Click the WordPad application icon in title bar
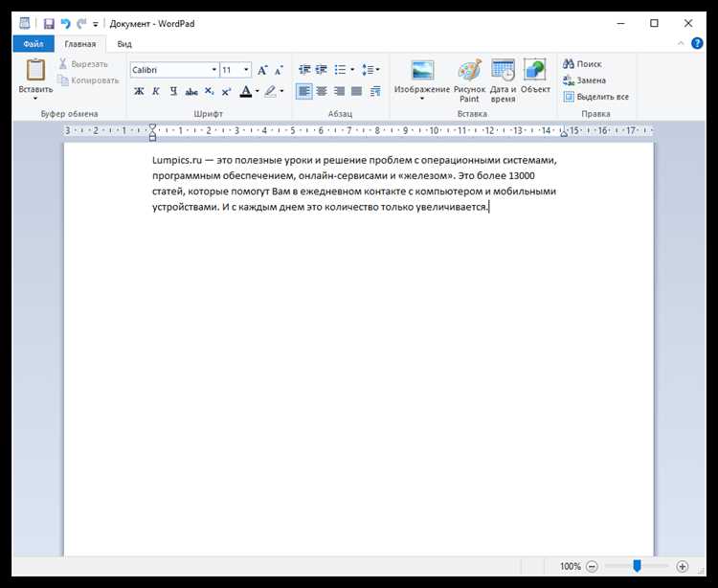The image size is (718, 588). (x=25, y=23)
